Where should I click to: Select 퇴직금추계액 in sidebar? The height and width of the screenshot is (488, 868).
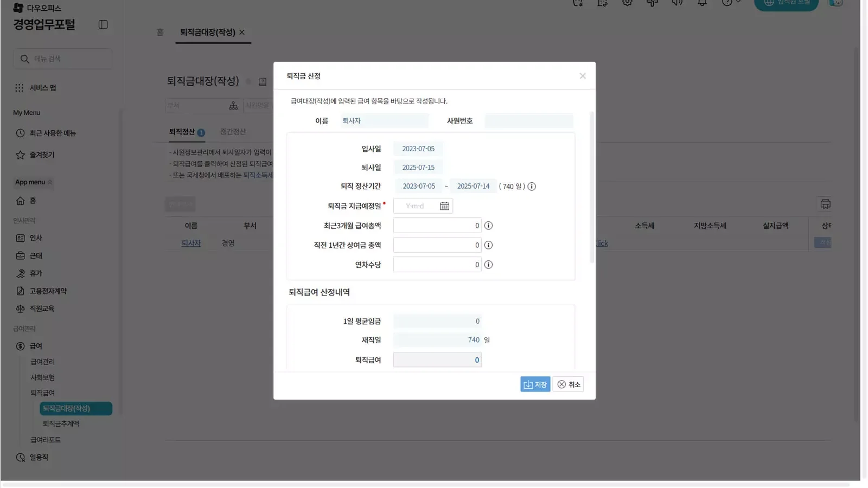click(61, 423)
